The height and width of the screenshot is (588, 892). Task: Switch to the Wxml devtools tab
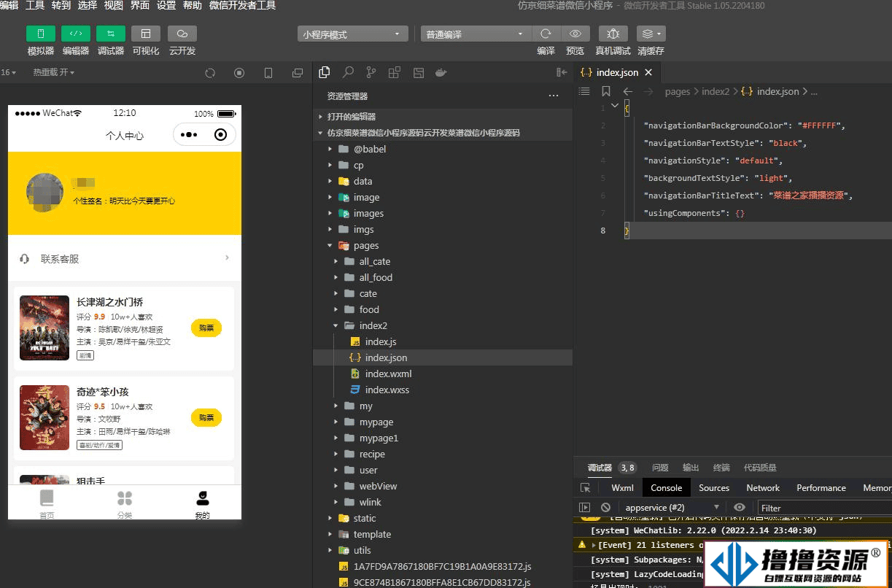623,488
